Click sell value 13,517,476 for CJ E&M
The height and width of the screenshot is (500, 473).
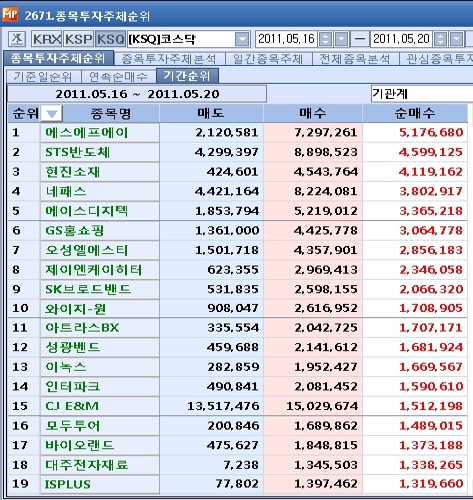[x=223, y=406]
